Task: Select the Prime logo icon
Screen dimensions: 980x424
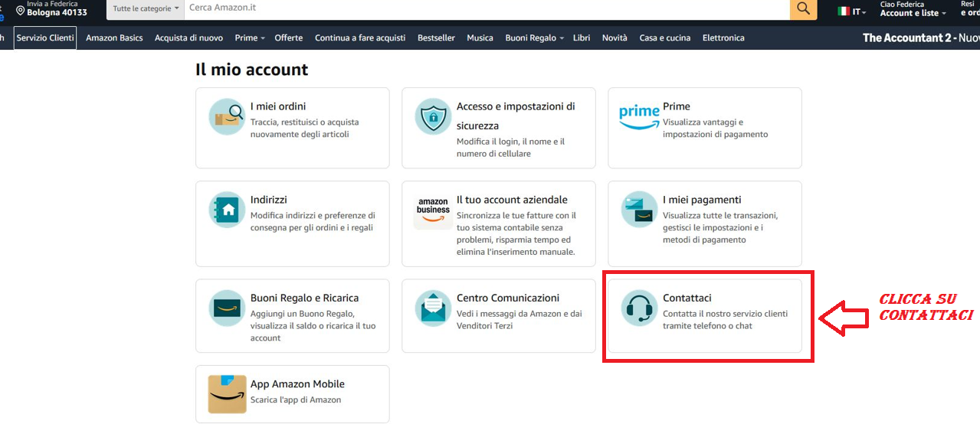Action: [639, 117]
